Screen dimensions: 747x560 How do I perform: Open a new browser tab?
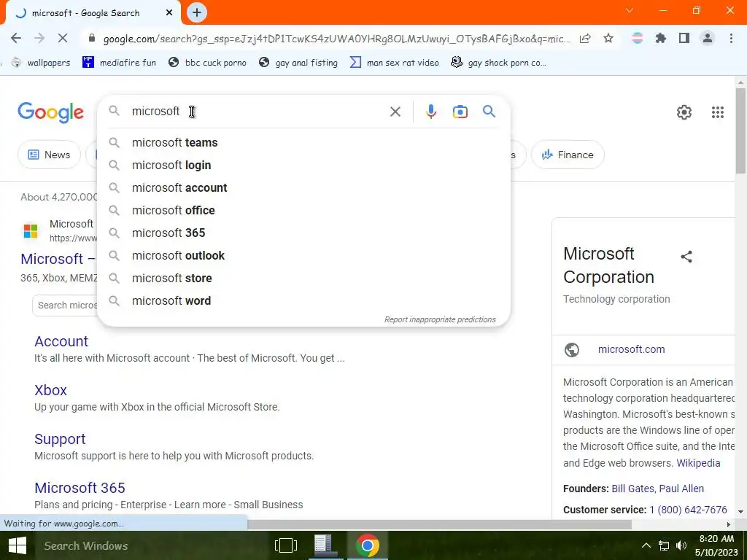(197, 12)
